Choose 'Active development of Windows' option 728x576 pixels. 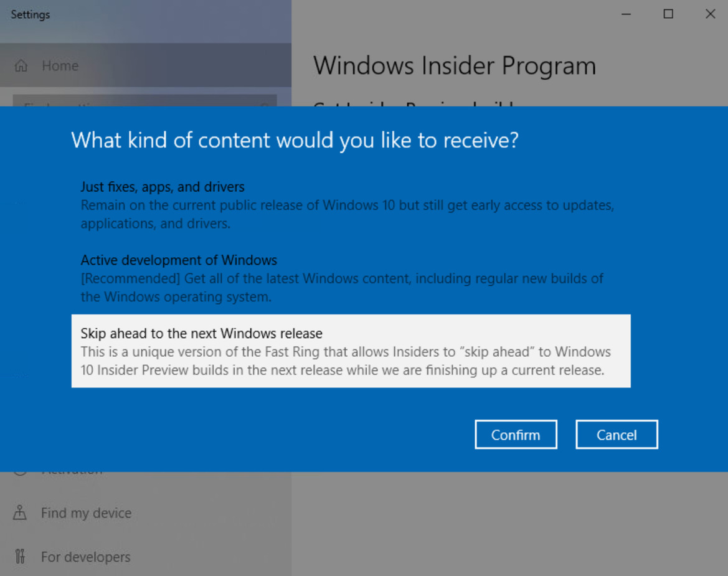[x=351, y=278]
